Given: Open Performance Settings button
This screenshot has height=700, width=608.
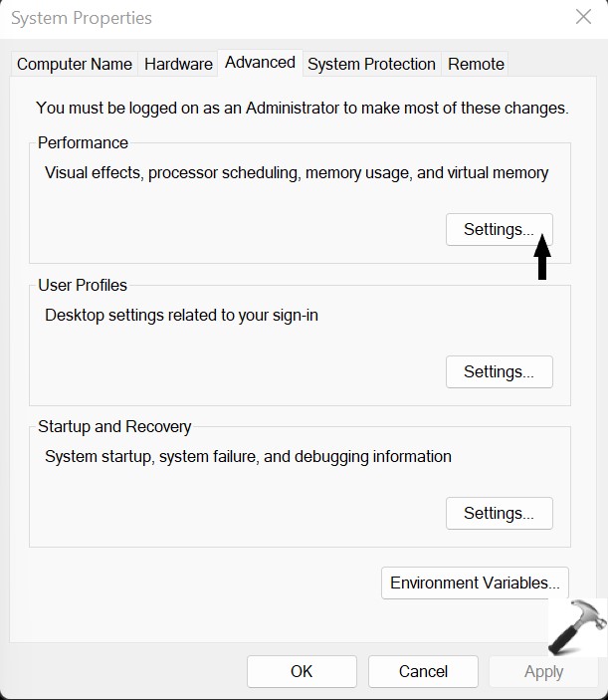Looking at the screenshot, I should [x=499, y=229].
